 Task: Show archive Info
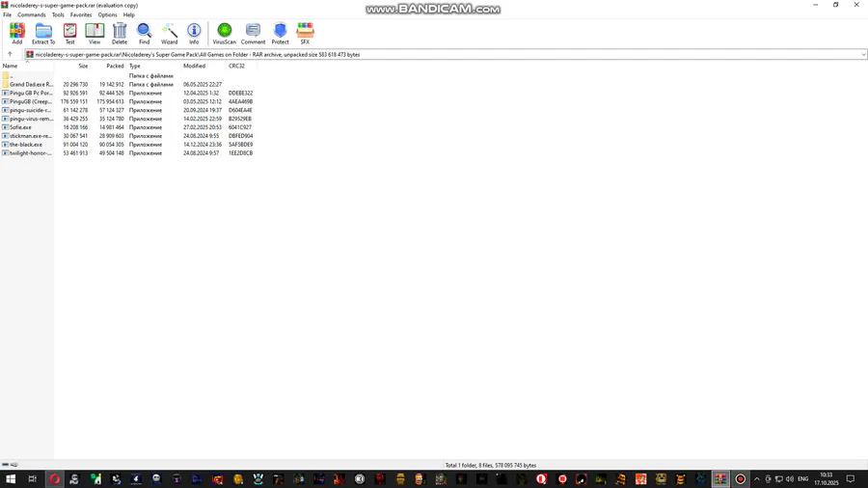[x=194, y=33]
